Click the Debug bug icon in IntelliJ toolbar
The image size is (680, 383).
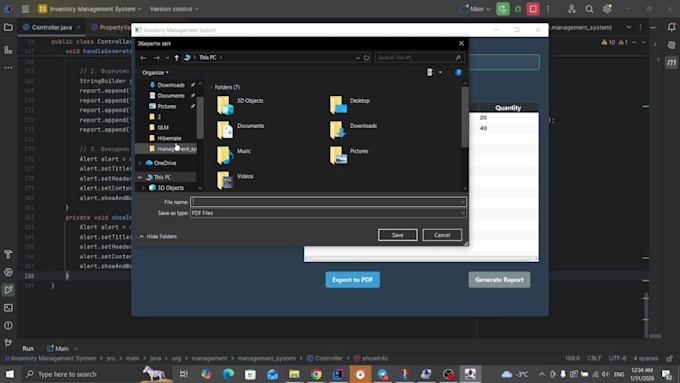click(518, 9)
